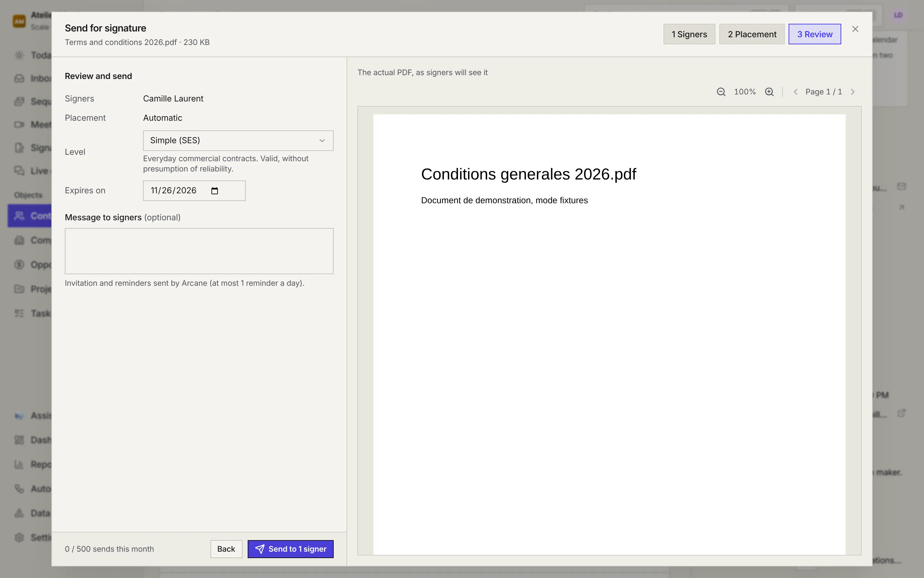
Task: Click the Page 1 / 1 indicator
Action: tap(824, 92)
